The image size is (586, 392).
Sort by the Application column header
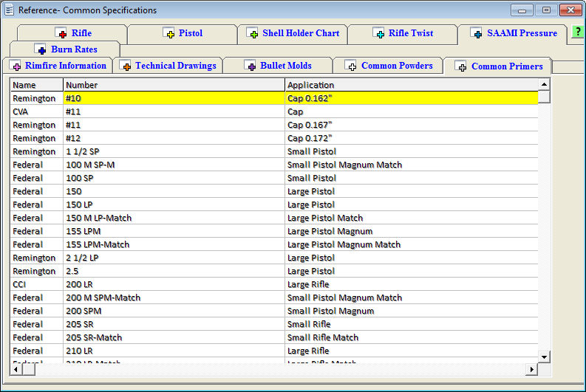tap(412, 85)
